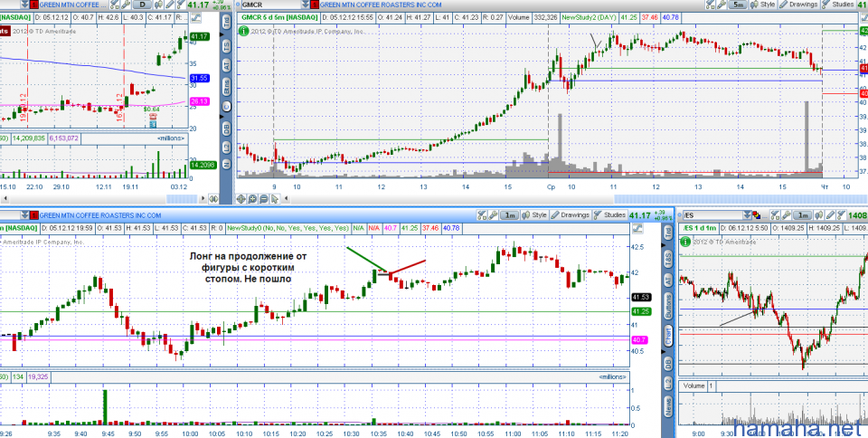The image size is (868, 438).
Task: Open Studies menu on the bottom 1m chart
Action: (609, 215)
